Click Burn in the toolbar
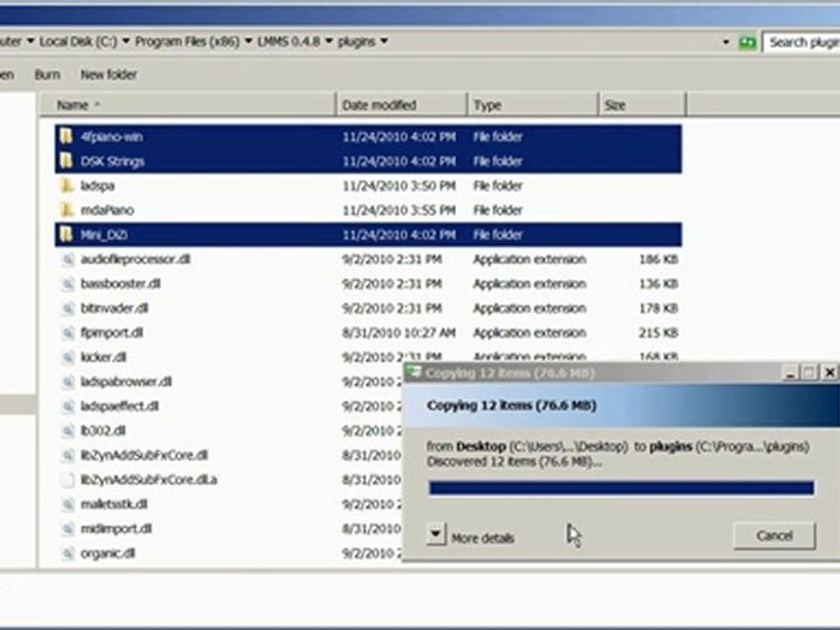Image resolution: width=840 pixels, height=630 pixels. (47, 74)
